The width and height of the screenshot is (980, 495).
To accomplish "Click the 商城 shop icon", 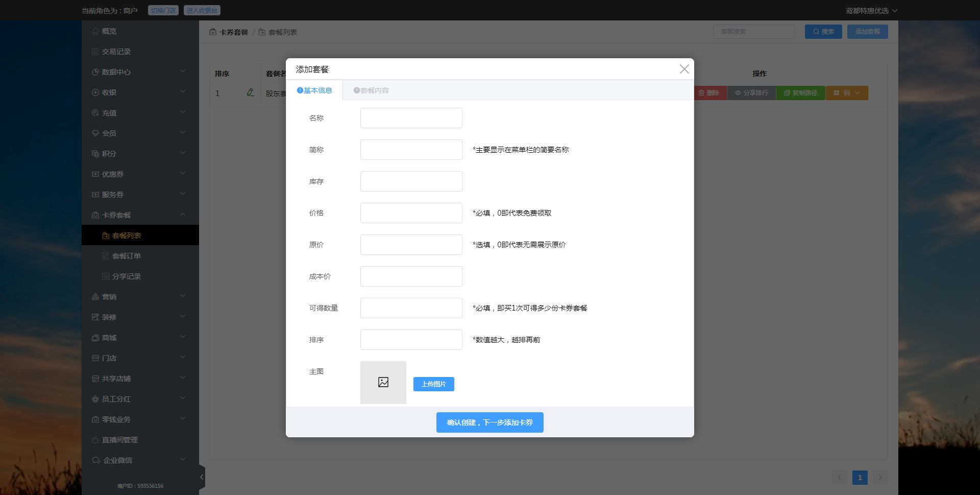I will pyautogui.click(x=95, y=338).
